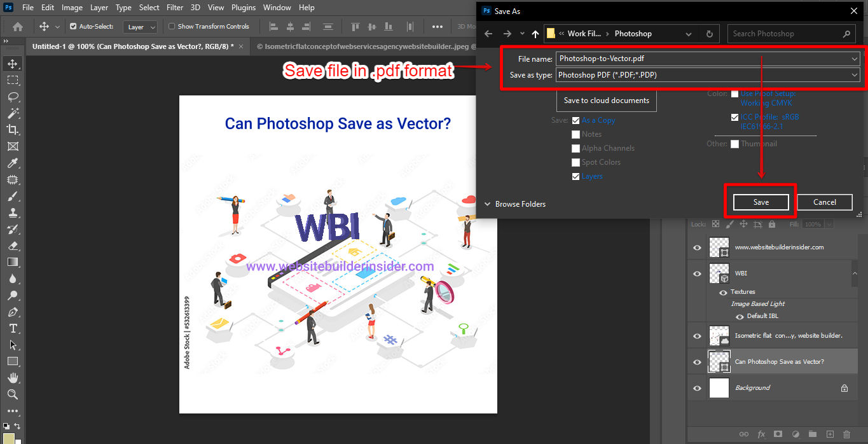Select the Eraser tool
The image size is (868, 444).
pos(12,246)
